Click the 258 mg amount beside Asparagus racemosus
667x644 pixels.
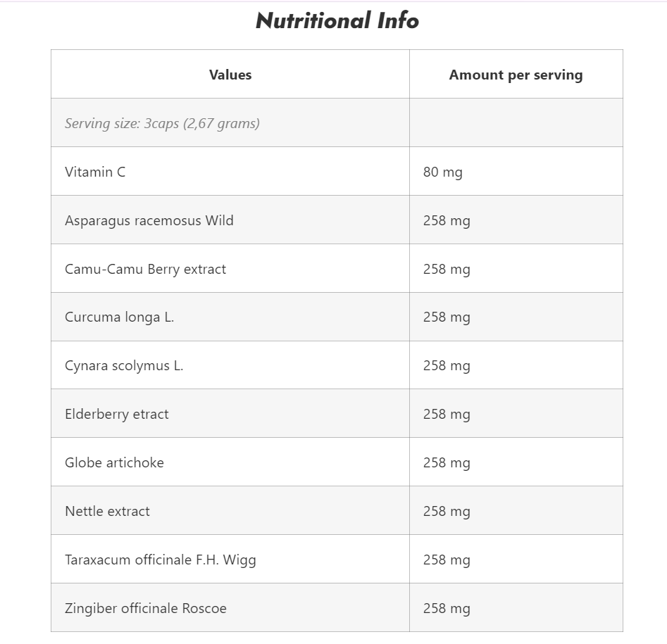pyautogui.click(x=447, y=220)
